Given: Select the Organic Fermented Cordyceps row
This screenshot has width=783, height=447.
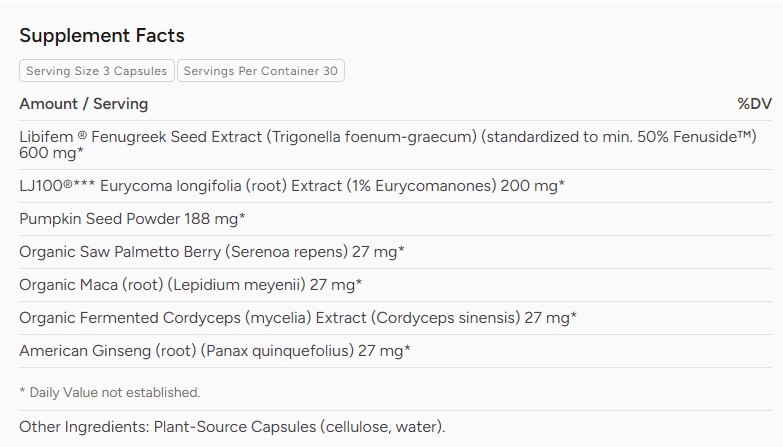Looking at the screenshot, I should [395, 318].
